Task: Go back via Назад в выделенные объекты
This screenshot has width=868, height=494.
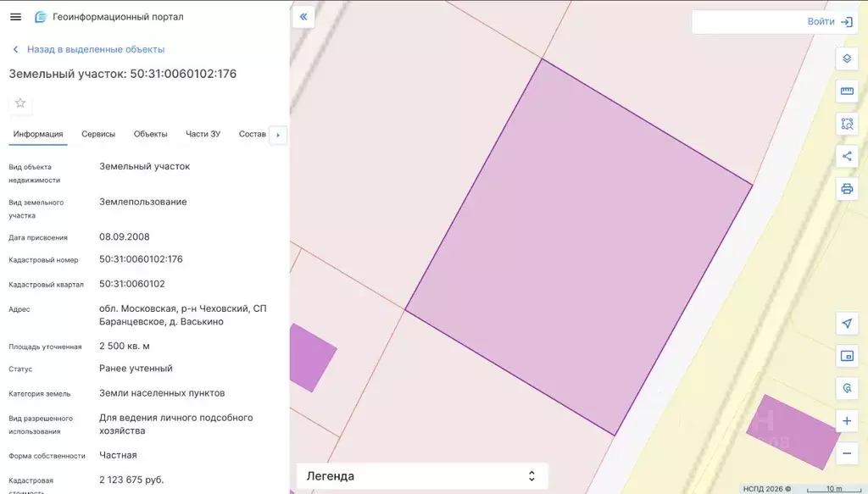Action: (95, 50)
